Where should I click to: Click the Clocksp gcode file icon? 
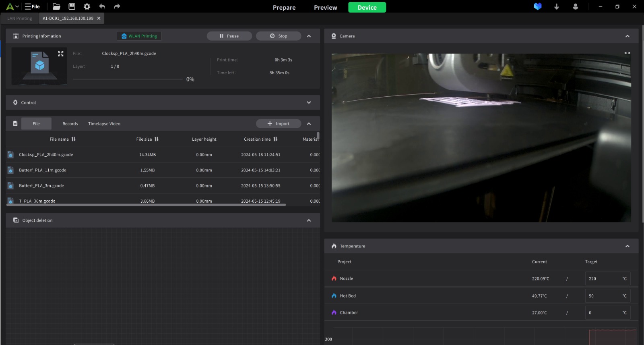(11, 155)
